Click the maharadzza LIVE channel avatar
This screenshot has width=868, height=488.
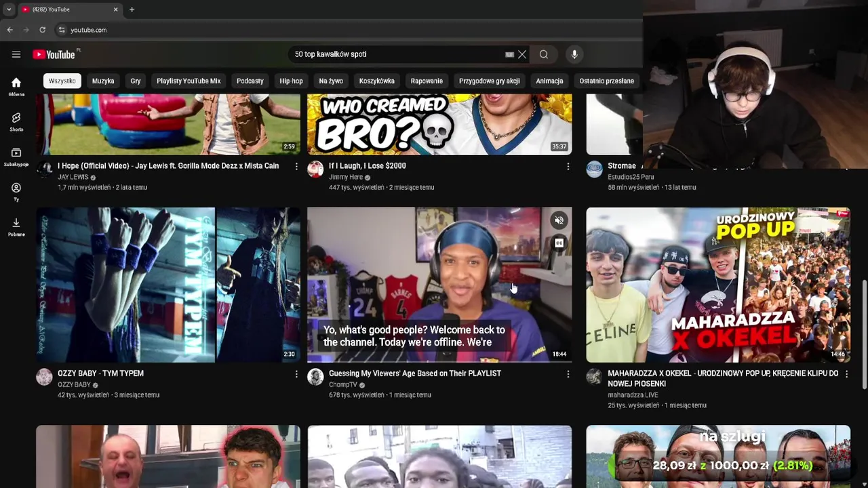(x=594, y=377)
